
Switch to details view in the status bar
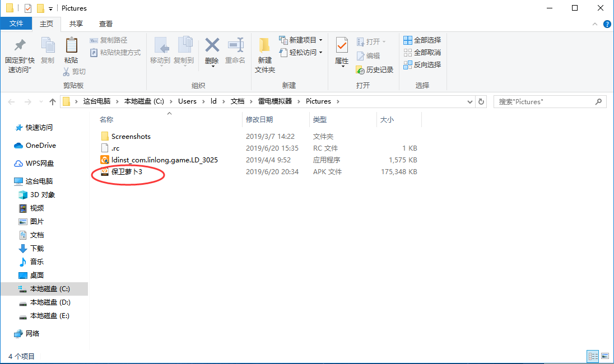(593, 356)
